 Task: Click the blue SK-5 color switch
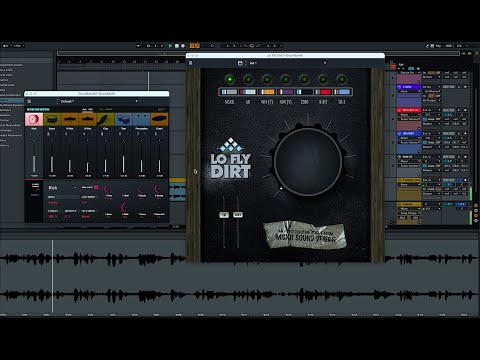(x=342, y=92)
